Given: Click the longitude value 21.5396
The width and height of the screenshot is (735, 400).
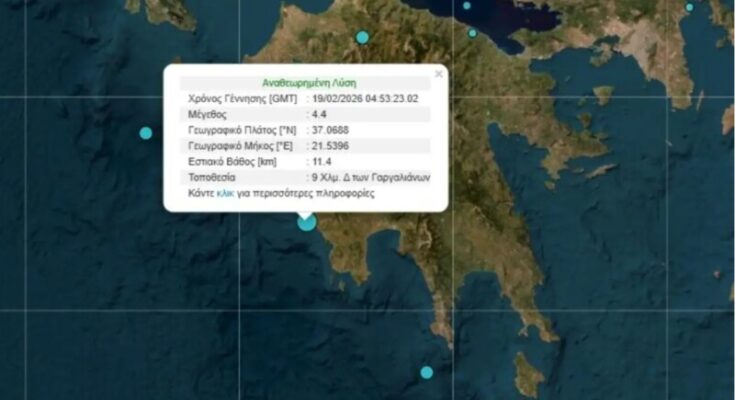Looking at the screenshot, I should 330,146.
